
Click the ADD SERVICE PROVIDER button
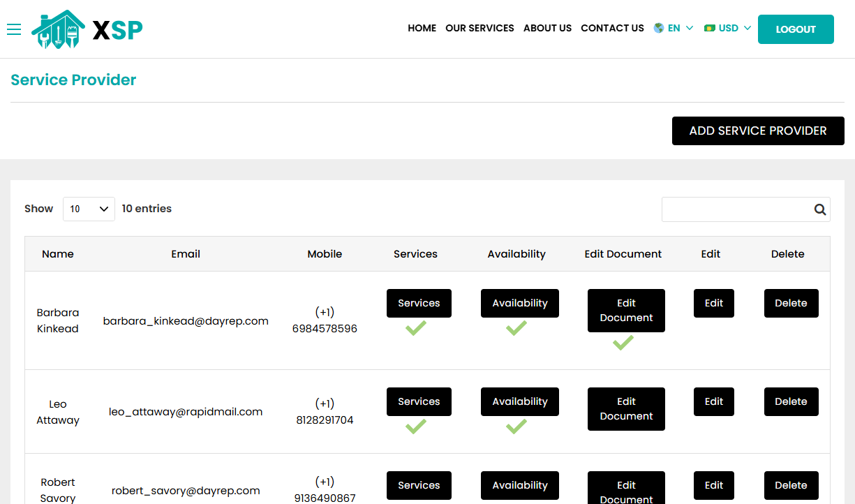pyautogui.click(x=758, y=131)
